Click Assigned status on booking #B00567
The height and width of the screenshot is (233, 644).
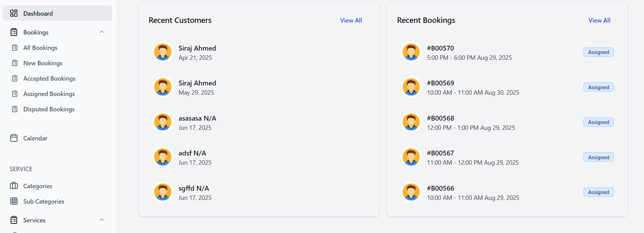click(x=598, y=157)
